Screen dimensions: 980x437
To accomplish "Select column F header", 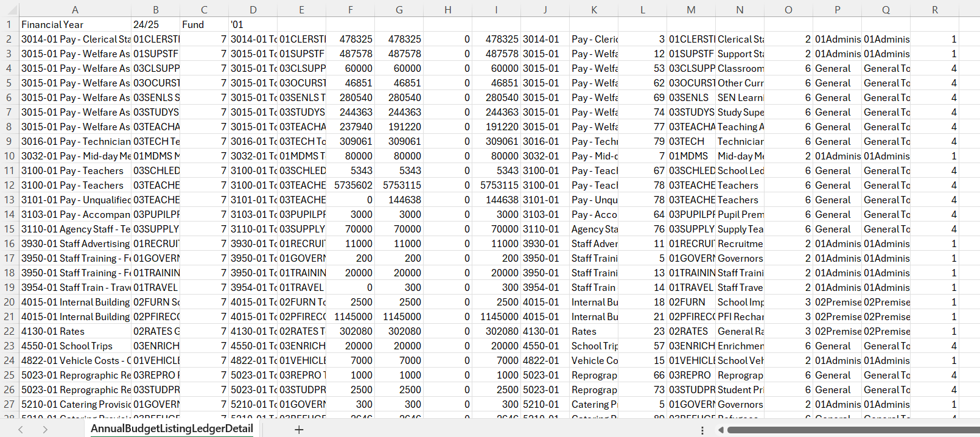I will (x=350, y=10).
